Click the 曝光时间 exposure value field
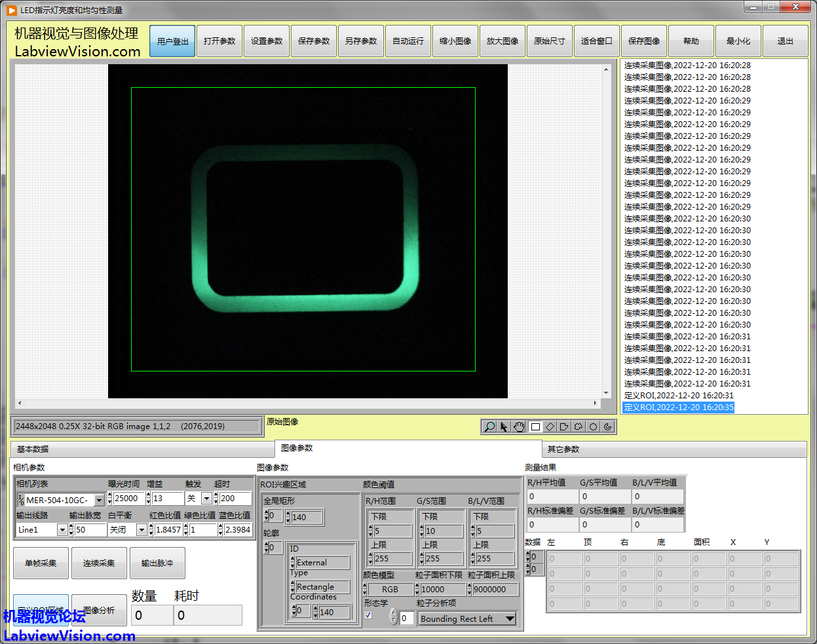This screenshot has height=644, width=817. pyautogui.click(x=128, y=499)
